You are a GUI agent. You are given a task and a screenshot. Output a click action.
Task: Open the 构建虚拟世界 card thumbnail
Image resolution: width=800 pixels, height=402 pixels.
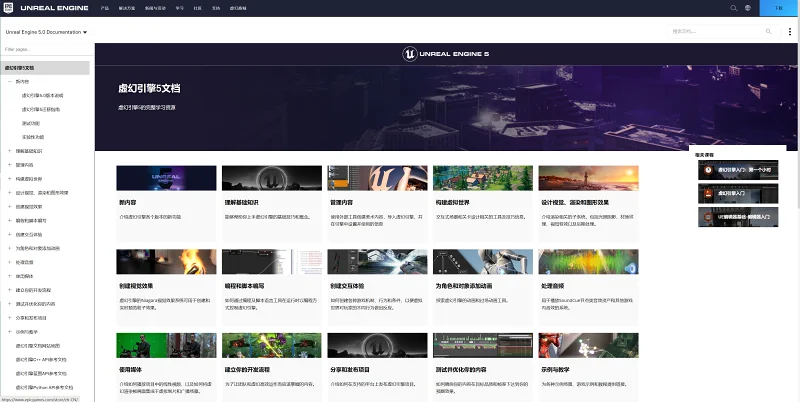click(483, 178)
